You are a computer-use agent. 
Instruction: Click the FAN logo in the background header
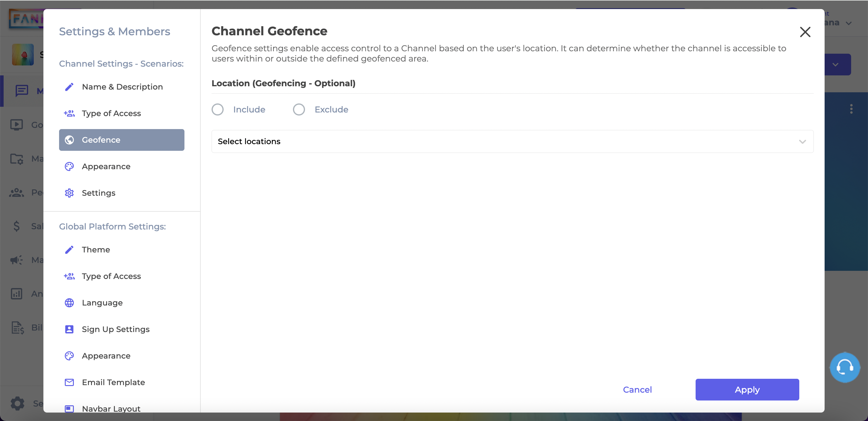[26, 18]
